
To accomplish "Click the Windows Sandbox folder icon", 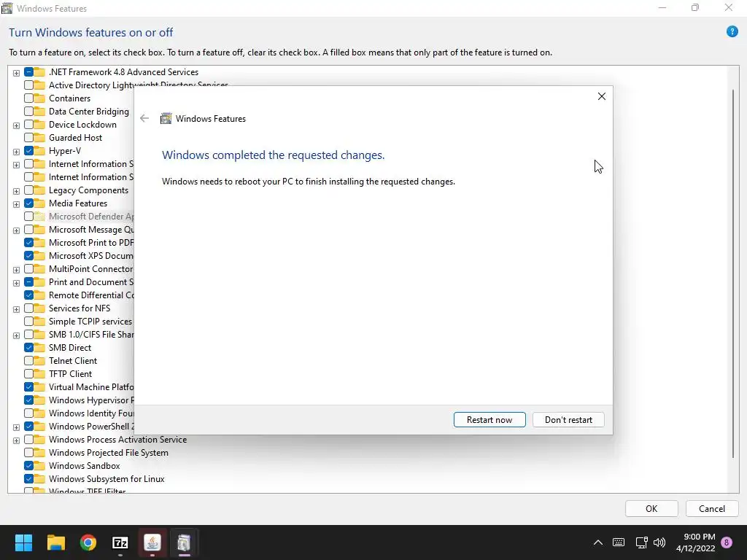I will [39, 466].
